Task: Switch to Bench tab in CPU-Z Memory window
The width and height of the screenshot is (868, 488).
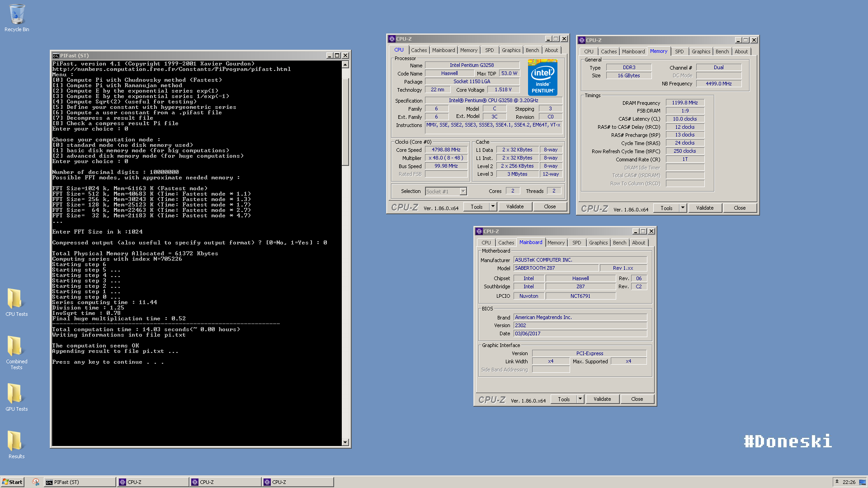Action: tap(722, 52)
